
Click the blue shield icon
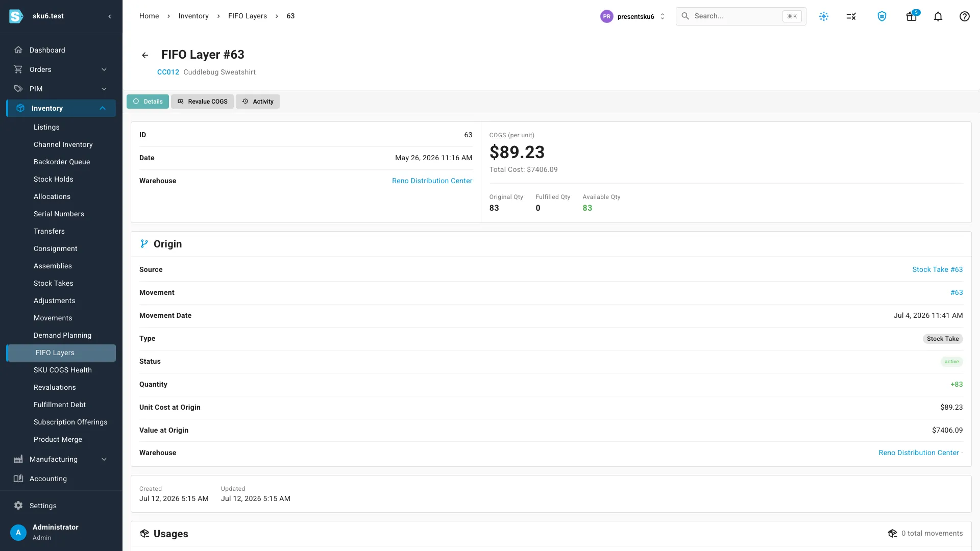tap(882, 16)
